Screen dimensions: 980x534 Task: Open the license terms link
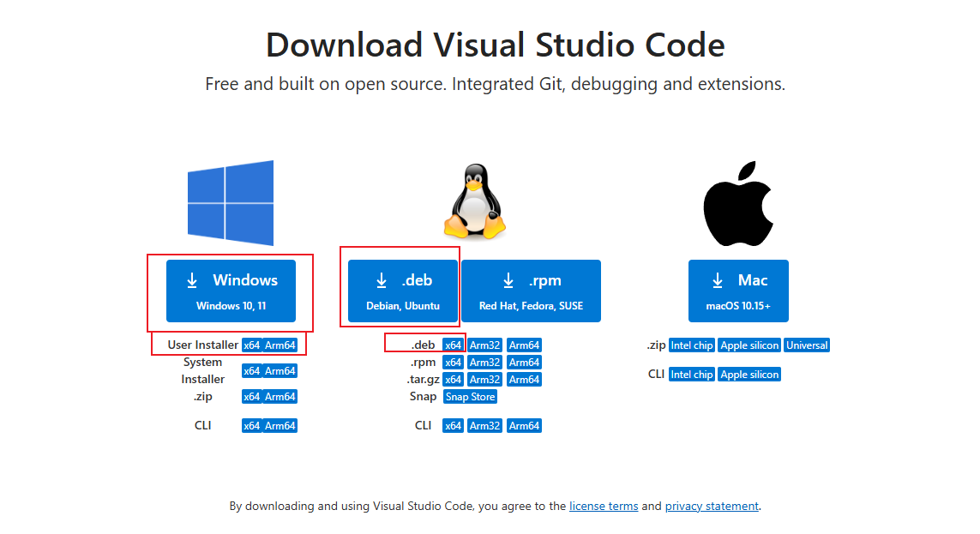click(604, 507)
